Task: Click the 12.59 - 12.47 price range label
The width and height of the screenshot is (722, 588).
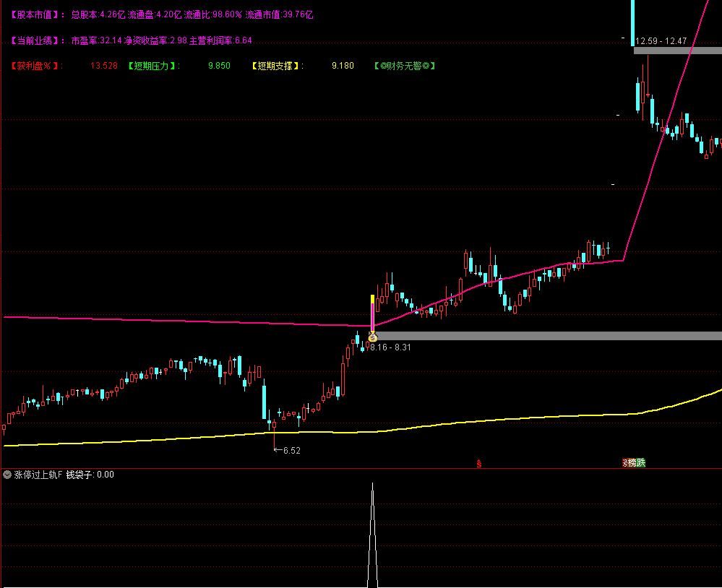Action: point(661,41)
